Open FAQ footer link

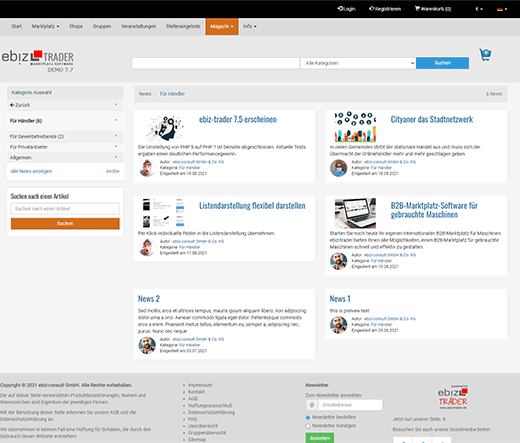pyautogui.click(x=192, y=419)
